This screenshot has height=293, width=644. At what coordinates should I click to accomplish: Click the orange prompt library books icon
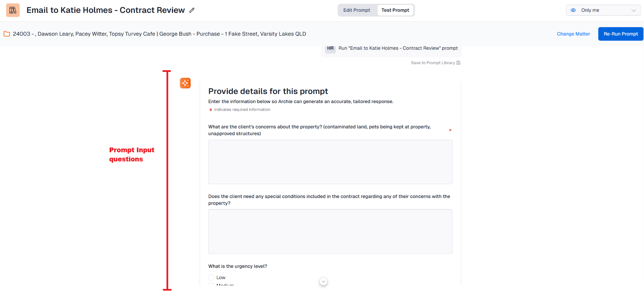(x=13, y=10)
